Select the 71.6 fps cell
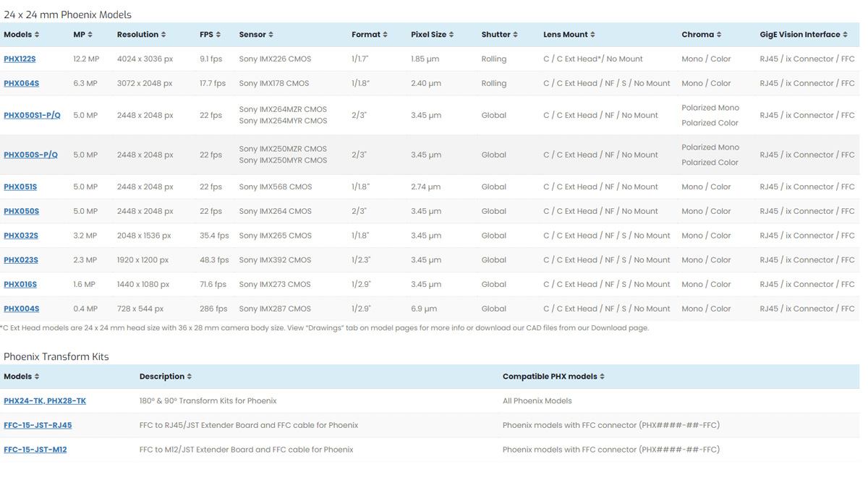 (213, 285)
